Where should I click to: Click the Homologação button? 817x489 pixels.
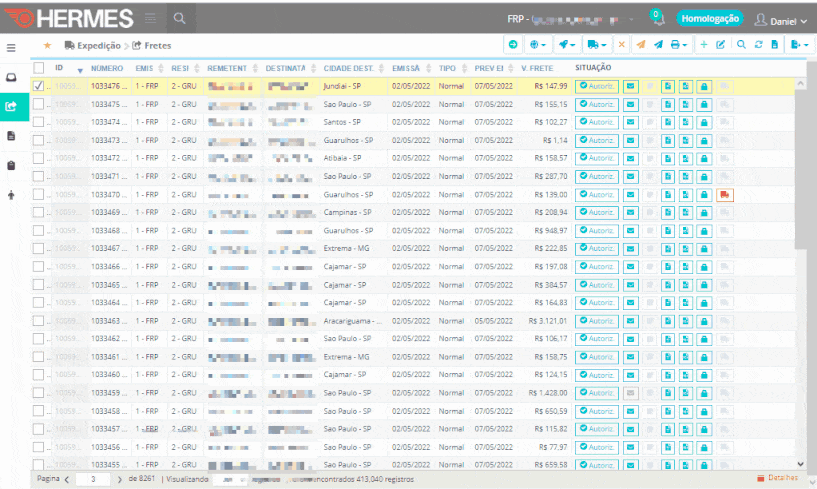coord(709,18)
